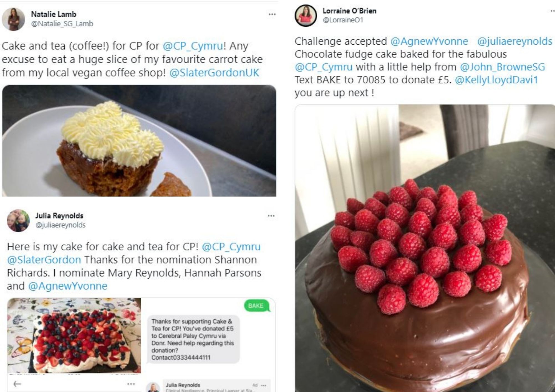Click the @LorraineO1 handle

pyautogui.click(x=343, y=20)
